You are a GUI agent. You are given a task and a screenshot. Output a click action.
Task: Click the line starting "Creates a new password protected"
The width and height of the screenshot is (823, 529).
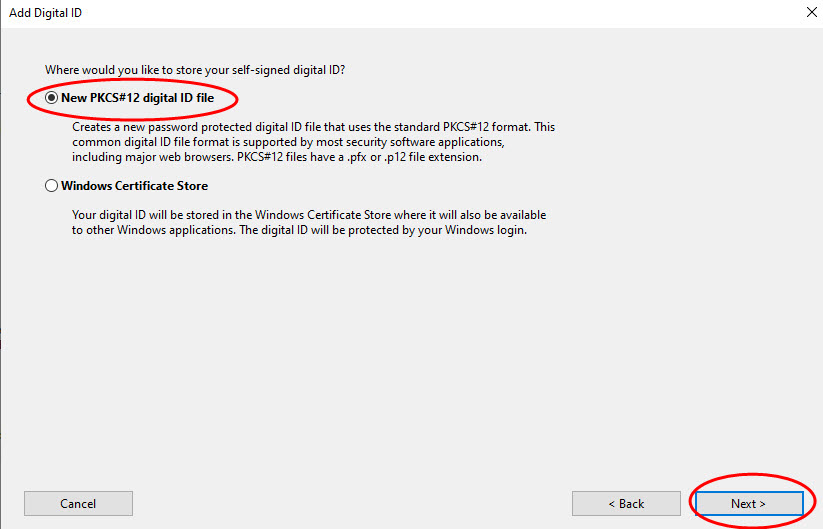[313, 127]
